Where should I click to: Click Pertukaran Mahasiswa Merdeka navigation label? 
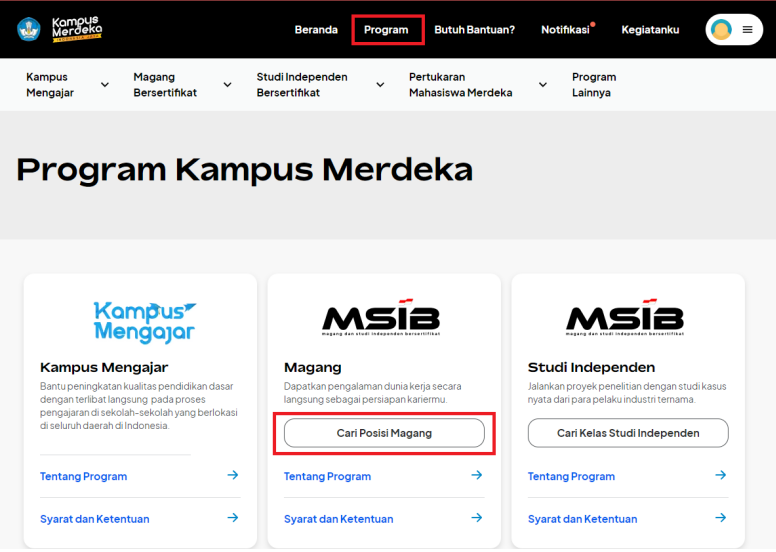[461, 85]
